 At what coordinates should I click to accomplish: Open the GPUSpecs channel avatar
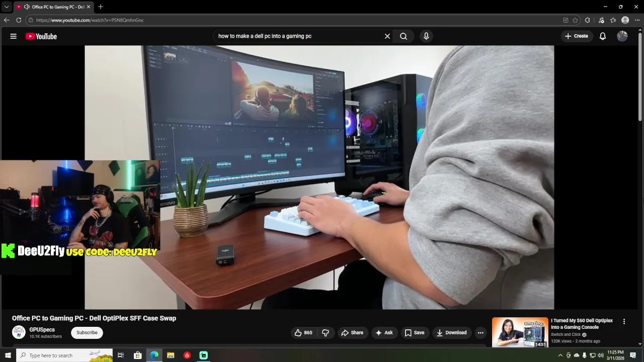point(19,332)
